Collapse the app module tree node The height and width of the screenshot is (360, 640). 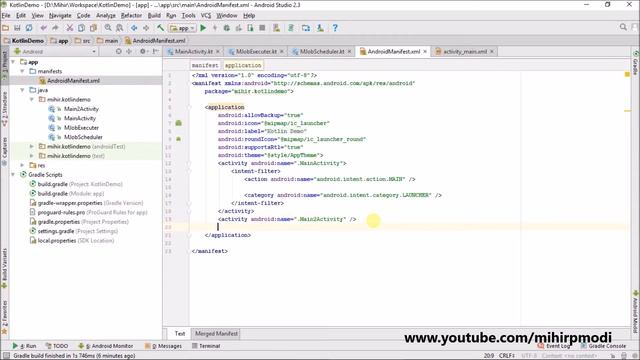pyautogui.click(x=13, y=62)
